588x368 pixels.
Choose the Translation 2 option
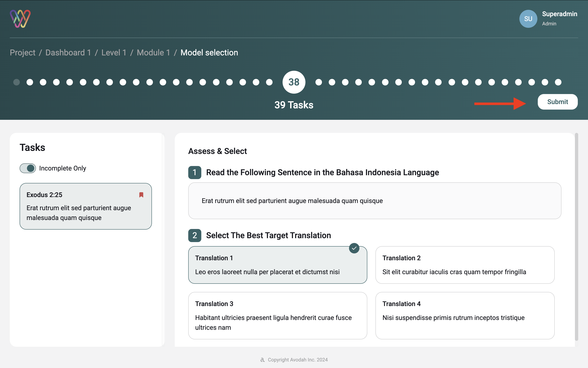point(465,265)
